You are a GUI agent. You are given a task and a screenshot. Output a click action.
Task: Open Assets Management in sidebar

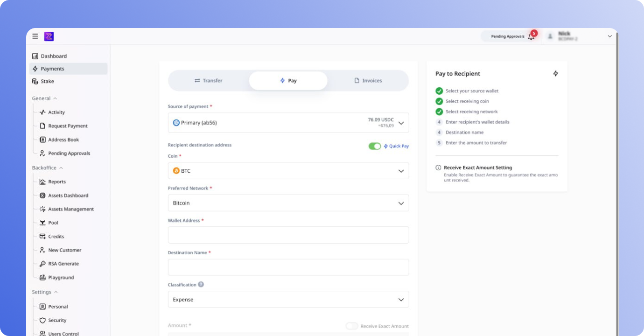(x=70, y=209)
